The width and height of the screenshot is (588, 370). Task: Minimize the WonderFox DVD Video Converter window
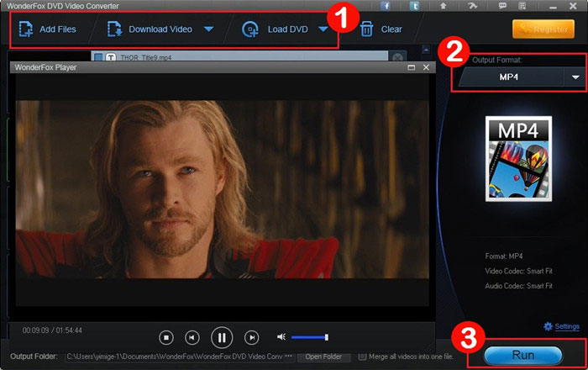(x=553, y=7)
